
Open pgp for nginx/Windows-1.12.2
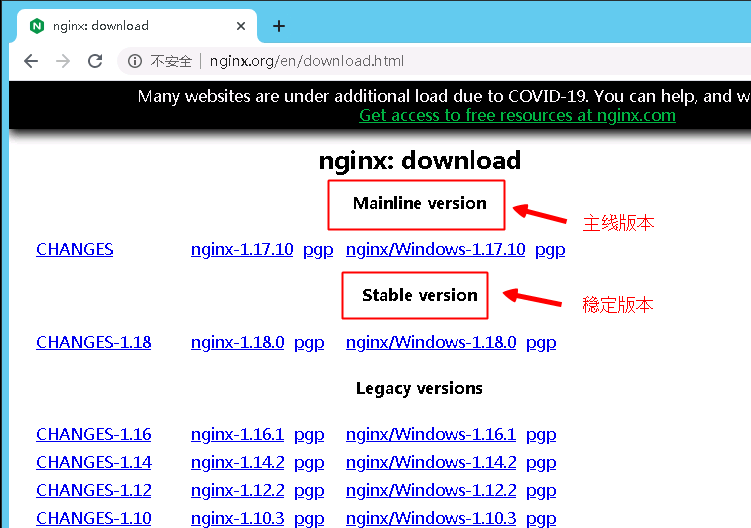tap(541, 490)
